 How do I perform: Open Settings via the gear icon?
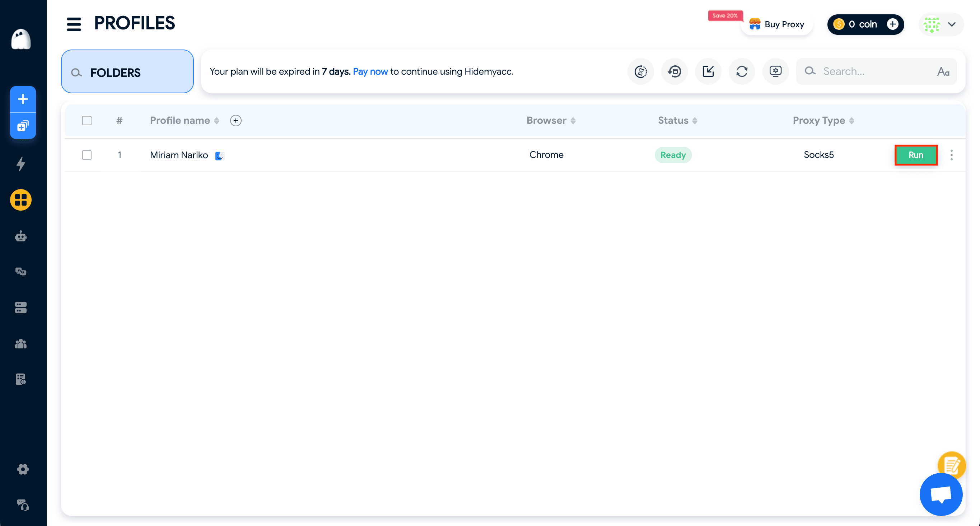tap(23, 469)
